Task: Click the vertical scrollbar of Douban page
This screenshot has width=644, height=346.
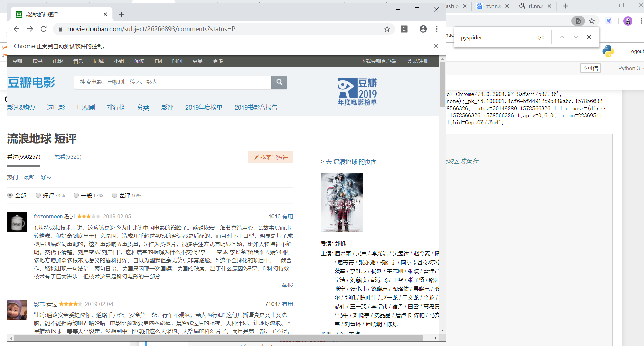Action: pyautogui.click(x=442, y=84)
